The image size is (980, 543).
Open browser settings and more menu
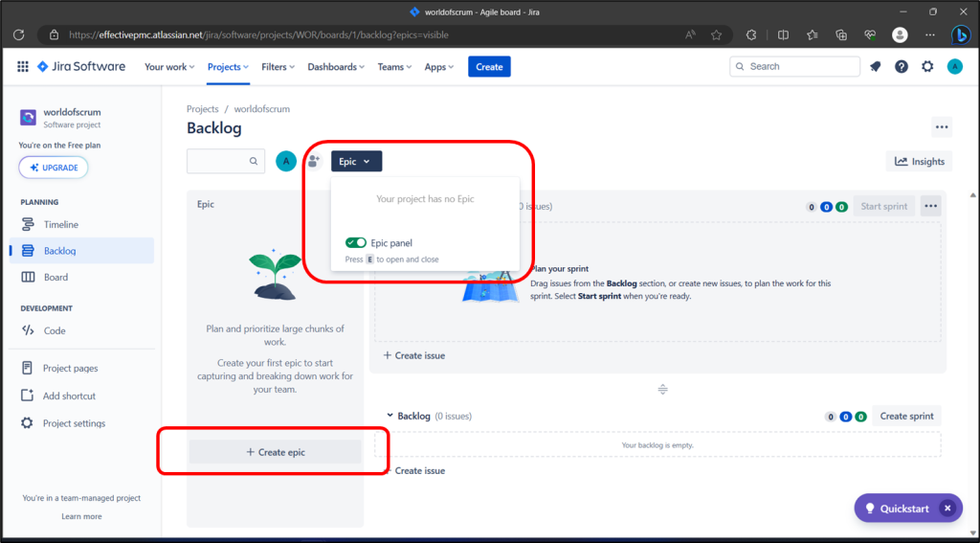930,35
